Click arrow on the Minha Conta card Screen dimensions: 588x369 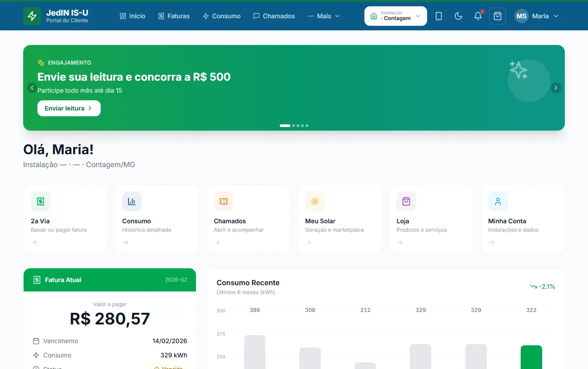492,242
